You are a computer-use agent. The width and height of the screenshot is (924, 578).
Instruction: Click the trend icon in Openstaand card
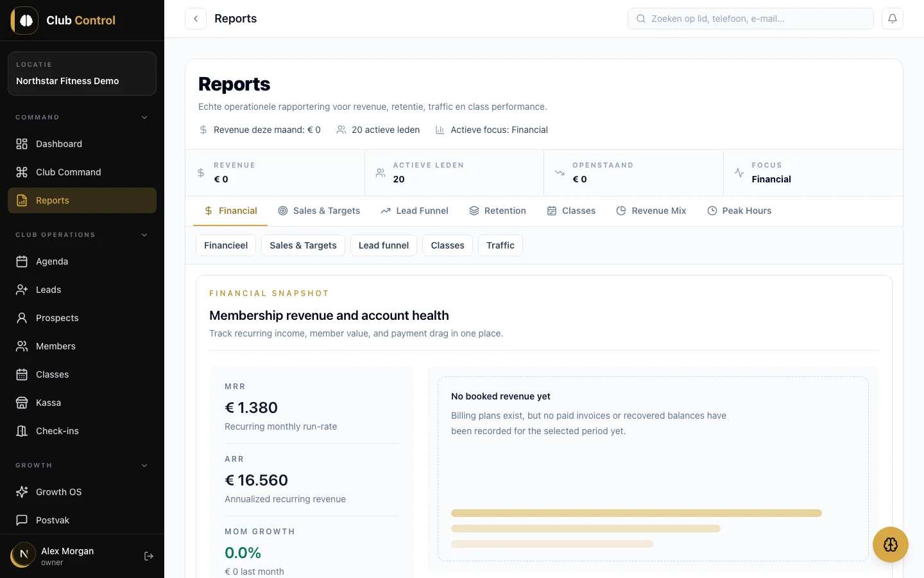(x=560, y=173)
